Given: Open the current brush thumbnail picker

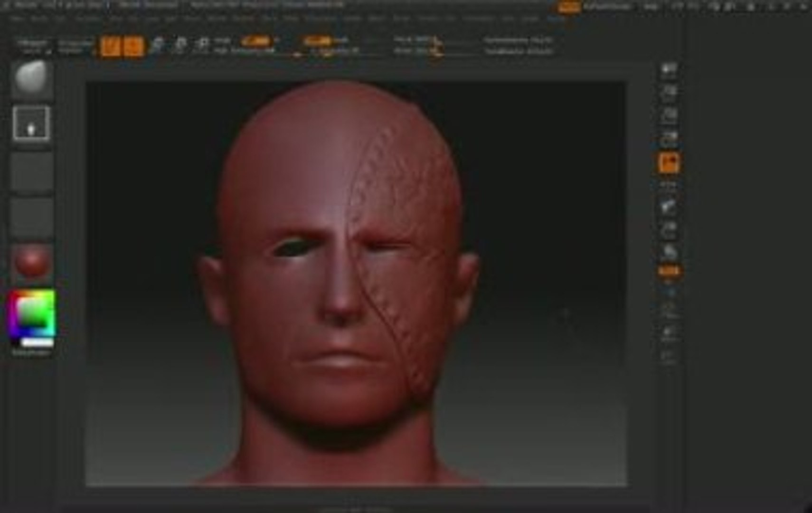Looking at the screenshot, I should [x=32, y=78].
